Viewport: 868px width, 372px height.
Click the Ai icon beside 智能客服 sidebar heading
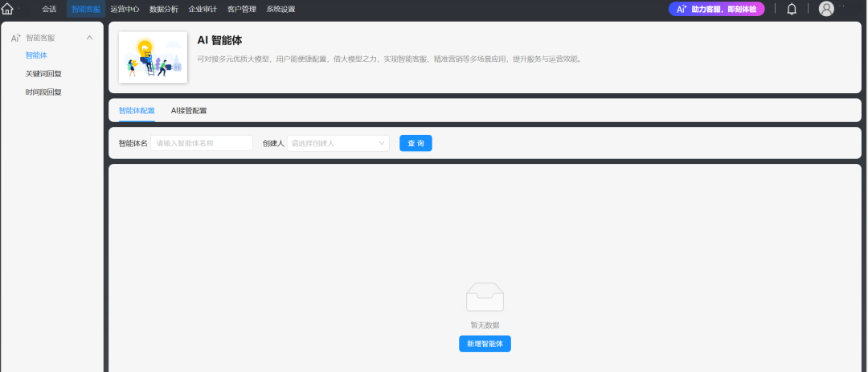(16, 39)
